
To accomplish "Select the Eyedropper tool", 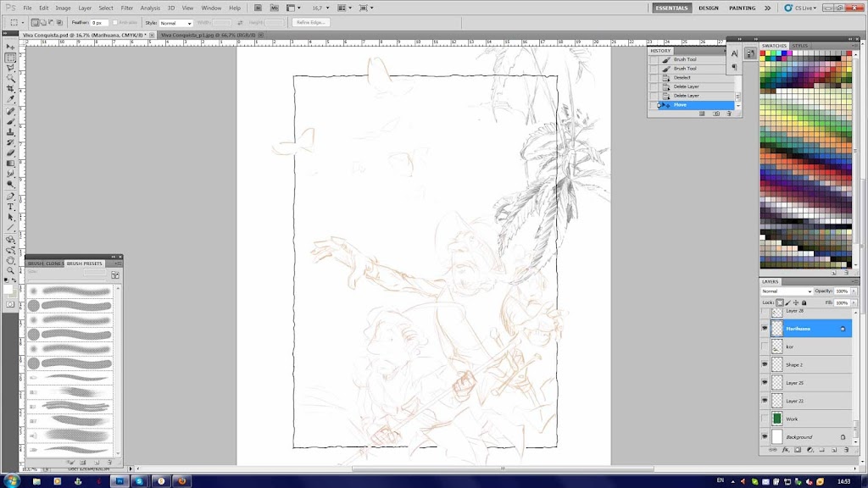I will point(10,100).
